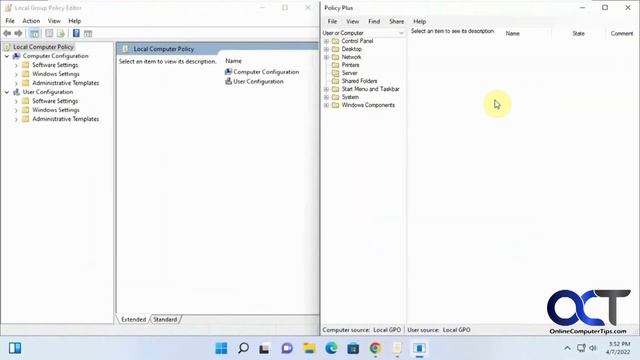640x360 pixels.
Task: Collapse the User Configuration node
Action: coord(7,92)
